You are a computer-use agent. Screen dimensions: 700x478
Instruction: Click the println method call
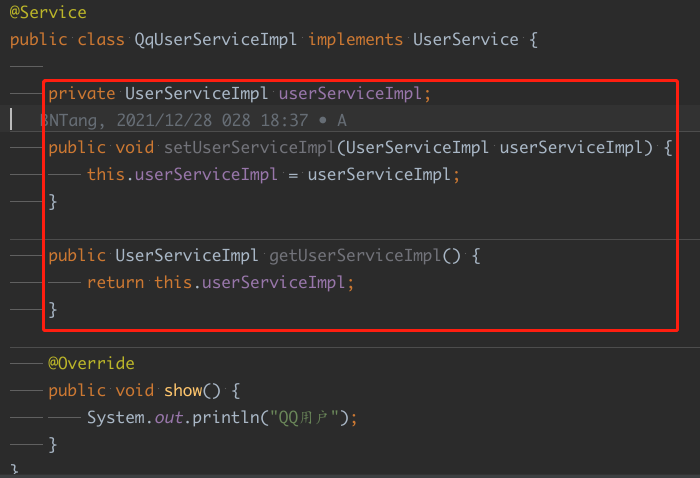pyautogui.click(x=221, y=417)
